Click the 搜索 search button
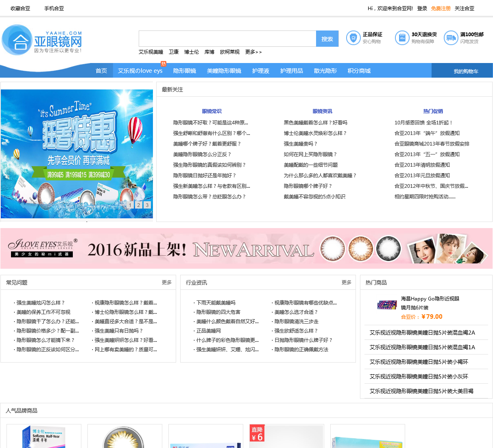The image size is (493, 448). (x=327, y=39)
